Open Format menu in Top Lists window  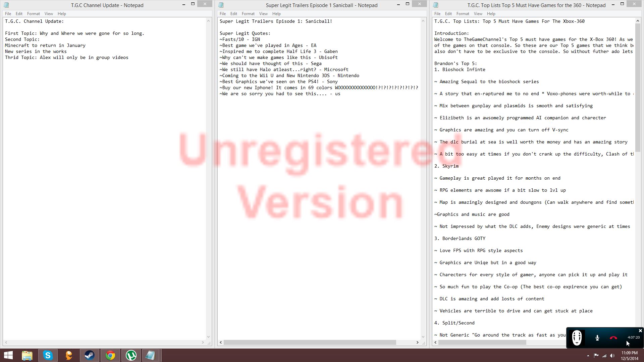pos(463,14)
